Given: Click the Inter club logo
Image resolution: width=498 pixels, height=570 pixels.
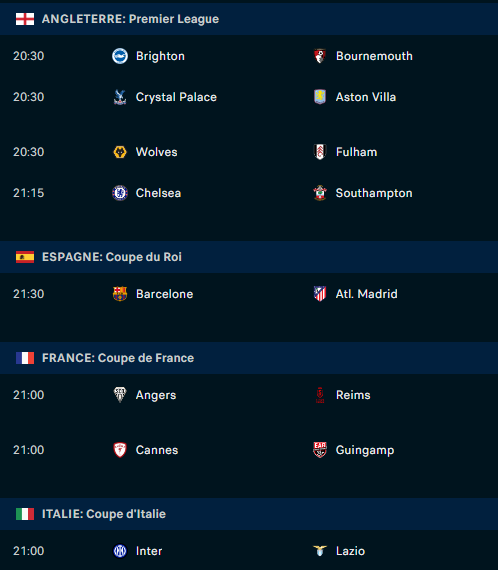Looking at the screenshot, I should (120, 551).
